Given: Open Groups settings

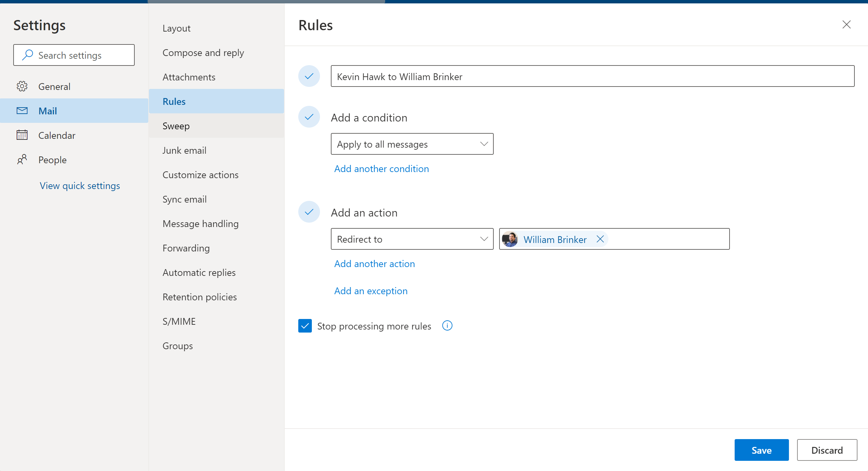Looking at the screenshot, I should pos(216,346).
